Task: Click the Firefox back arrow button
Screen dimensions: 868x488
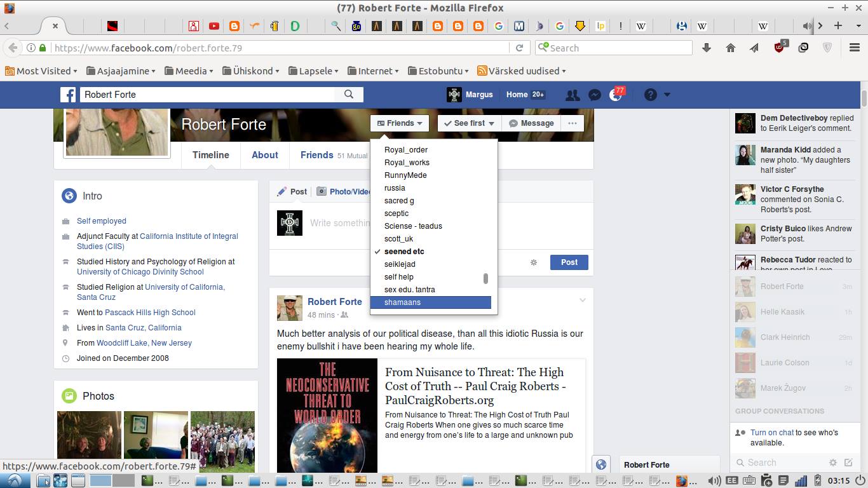Action: click(x=13, y=48)
